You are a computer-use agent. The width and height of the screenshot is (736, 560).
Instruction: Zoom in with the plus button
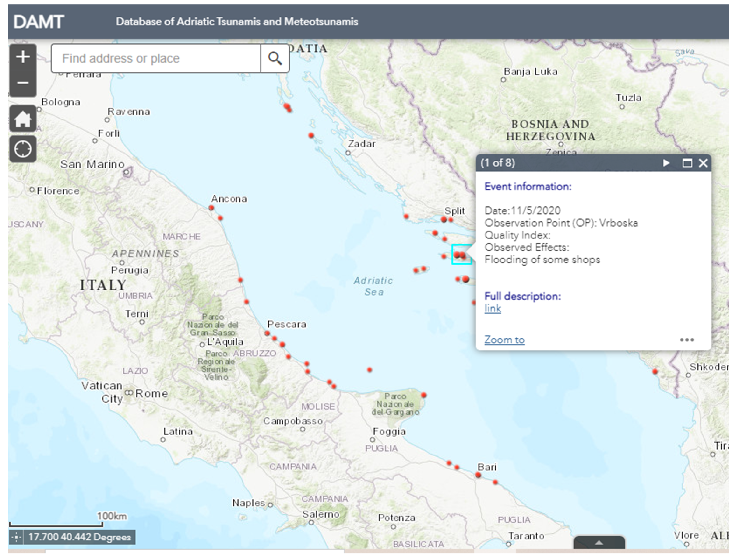pos(23,57)
